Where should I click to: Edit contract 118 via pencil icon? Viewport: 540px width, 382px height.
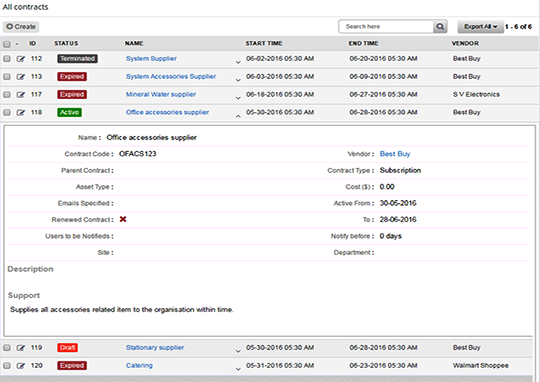click(x=21, y=113)
